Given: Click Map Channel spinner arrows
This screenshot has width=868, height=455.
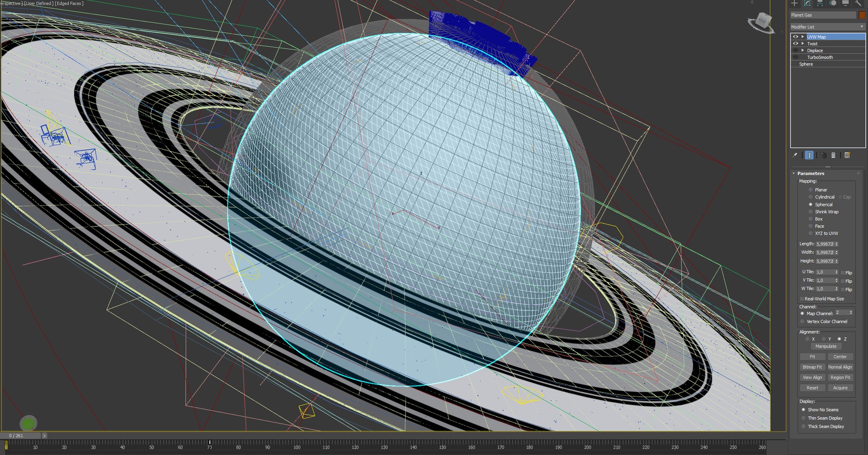Looking at the screenshot, I should coord(851,313).
